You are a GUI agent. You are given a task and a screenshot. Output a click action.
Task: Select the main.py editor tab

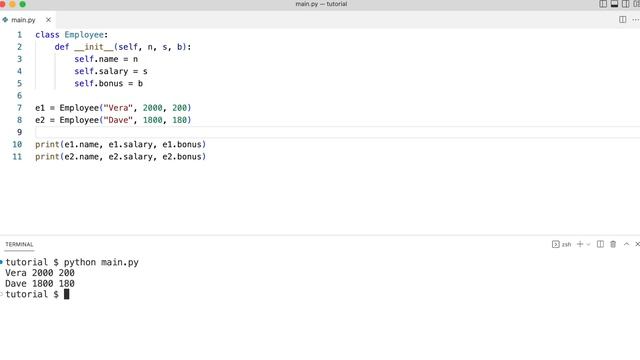[x=27, y=20]
